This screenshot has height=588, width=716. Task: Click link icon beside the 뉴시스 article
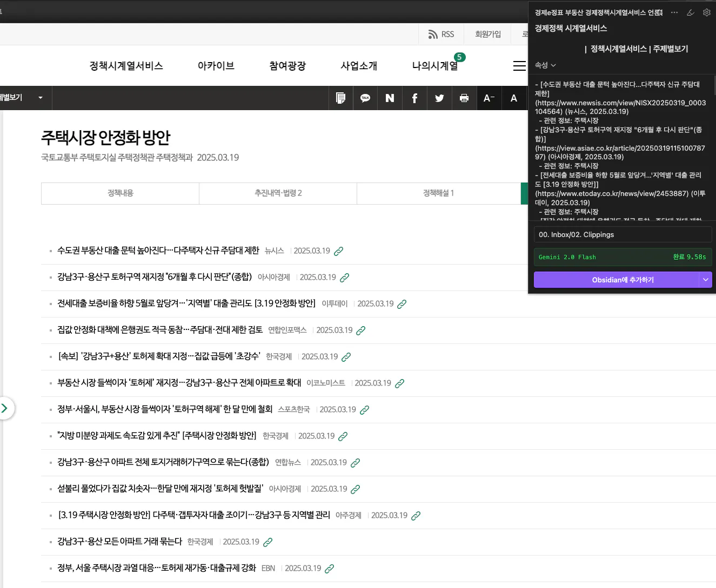point(339,251)
